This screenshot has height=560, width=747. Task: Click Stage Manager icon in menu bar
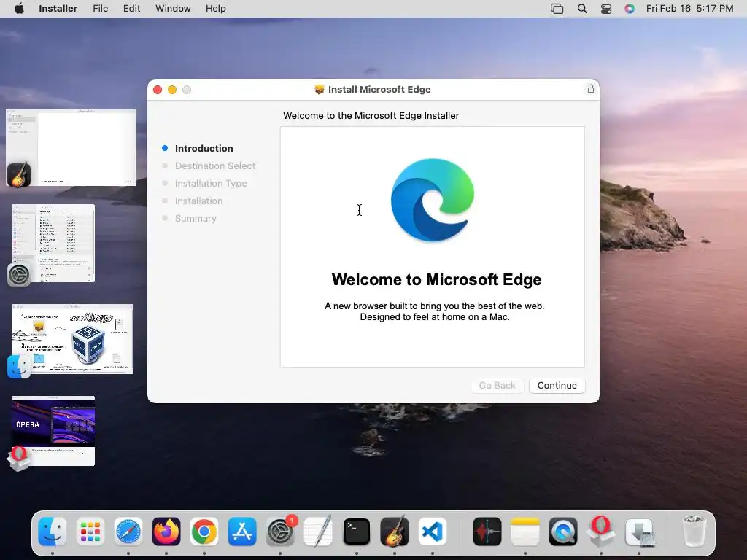point(557,9)
